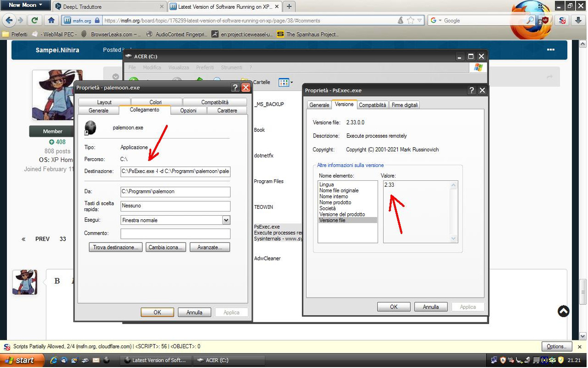Open search engine selector dropdown

[x=436, y=20]
